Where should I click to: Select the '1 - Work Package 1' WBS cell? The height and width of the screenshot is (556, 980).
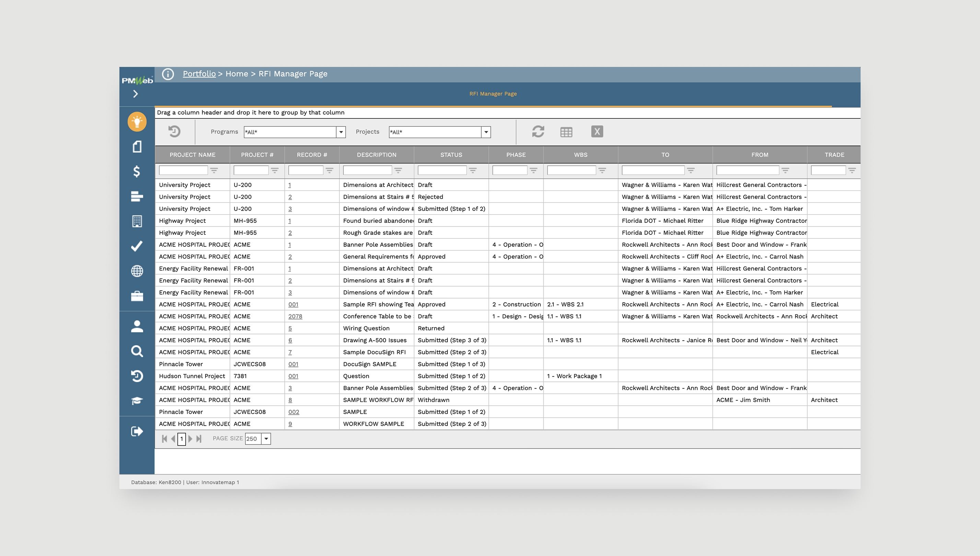(x=581, y=376)
